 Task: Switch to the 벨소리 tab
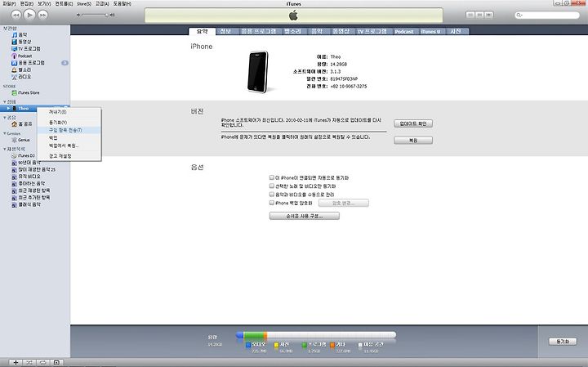(x=293, y=32)
